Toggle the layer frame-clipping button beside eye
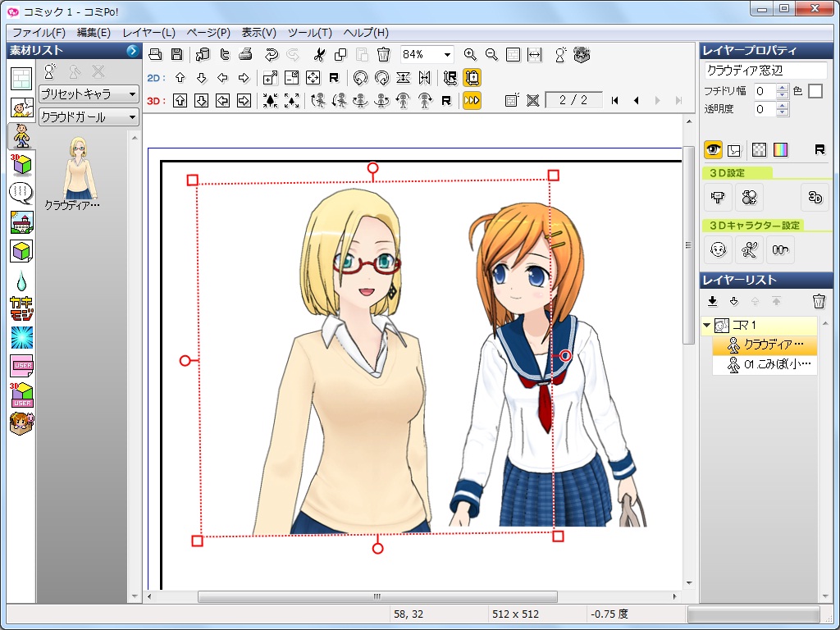The width and height of the screenshot is (840, 630). [734, 150]
